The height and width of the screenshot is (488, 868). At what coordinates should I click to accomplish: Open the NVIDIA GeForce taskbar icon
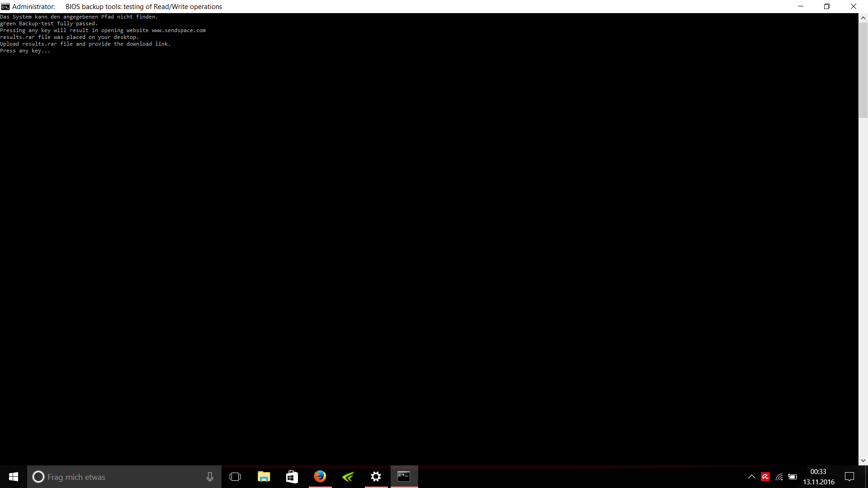click(x=348, y=477)
